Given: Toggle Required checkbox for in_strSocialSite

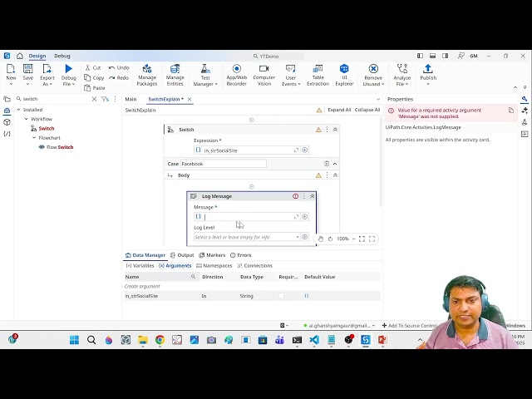Looking at the screenshot, I should click(281, 296).
